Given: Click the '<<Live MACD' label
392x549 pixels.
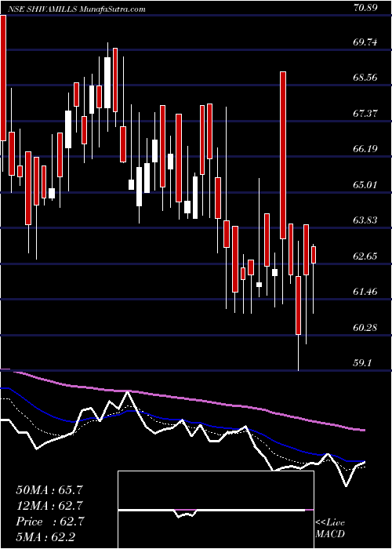Looking at the screenshot, I should click(330, 528).
